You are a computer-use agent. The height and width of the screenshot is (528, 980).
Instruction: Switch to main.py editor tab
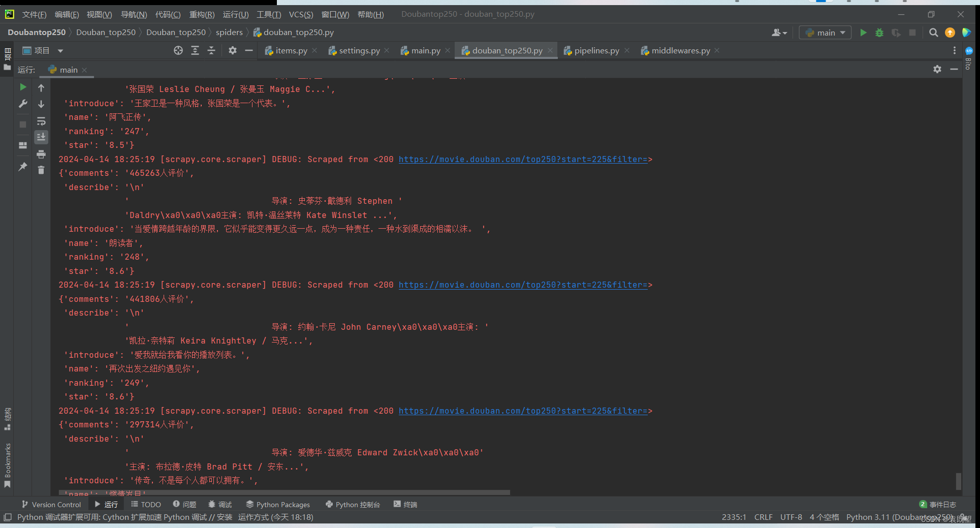(x=426, y=50)
